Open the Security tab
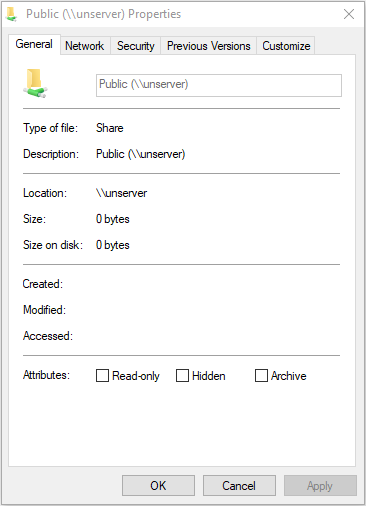The image size is (366, 506). tap(136, 46)
